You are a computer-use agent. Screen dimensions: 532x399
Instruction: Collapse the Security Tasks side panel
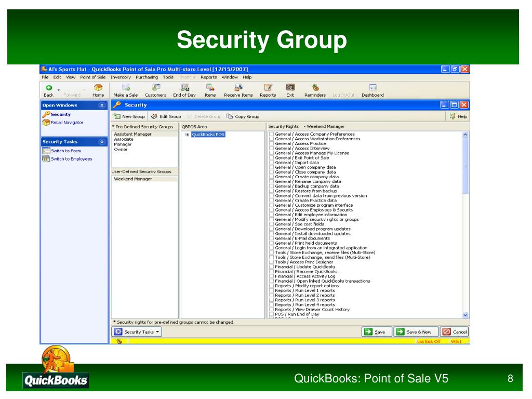101,142
